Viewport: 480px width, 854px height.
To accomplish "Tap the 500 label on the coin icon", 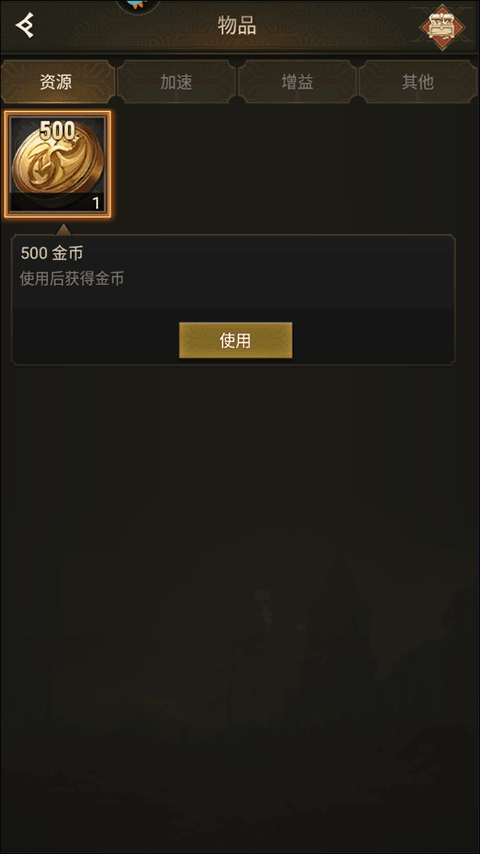I will [58, 131].
